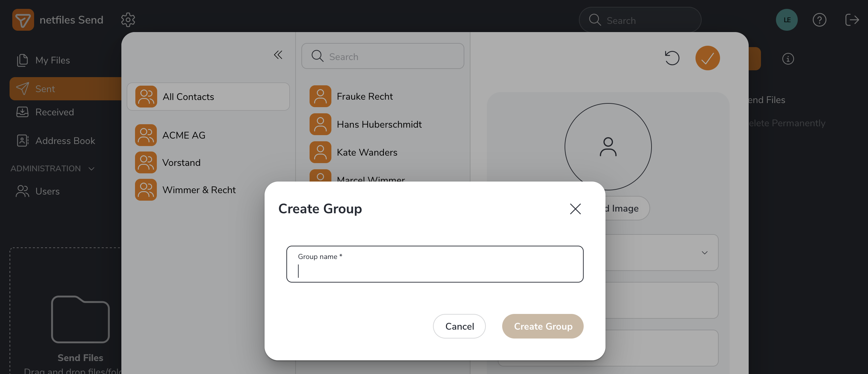Confirm with the orange checkmark button

tap(707, 58)
